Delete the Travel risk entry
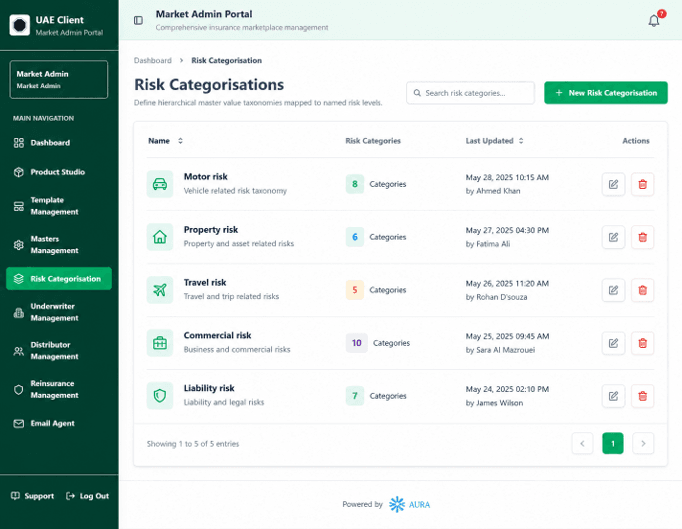The height and width of the screenshot is (529, 682). coord(642,290)
